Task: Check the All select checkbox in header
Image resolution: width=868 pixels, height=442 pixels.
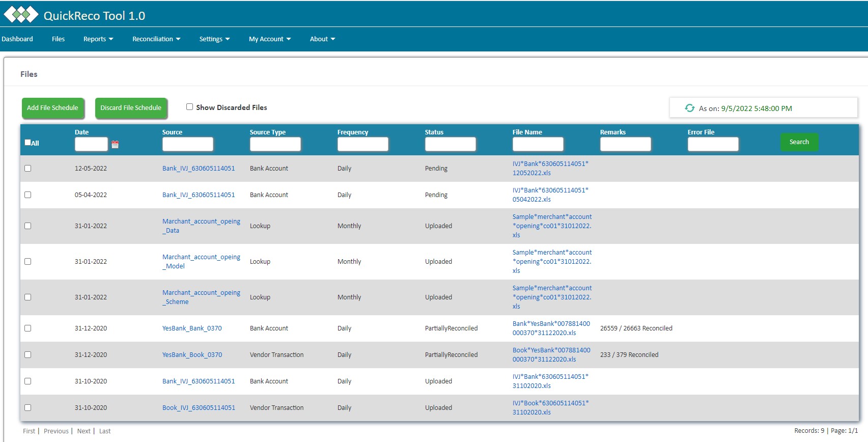Action: click(x=28, y=143)
